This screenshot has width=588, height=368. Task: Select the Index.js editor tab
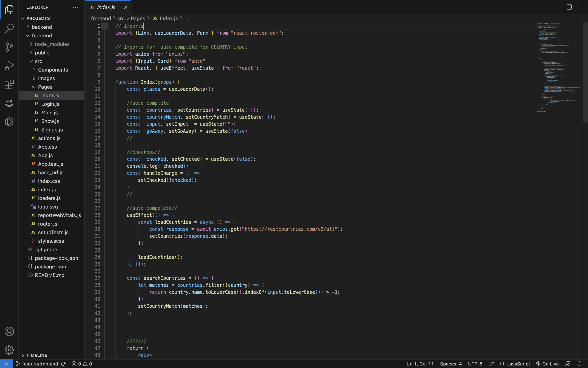coord(106,7)
